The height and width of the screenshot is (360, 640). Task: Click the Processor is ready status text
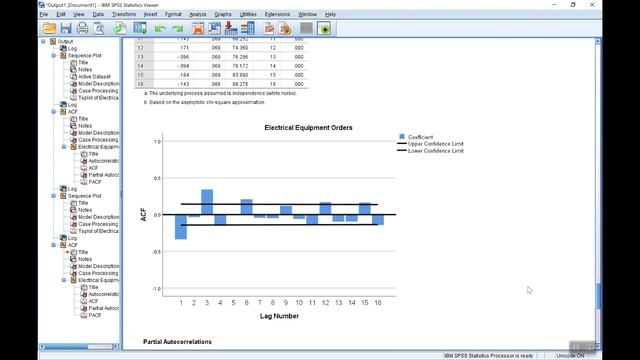click(488, 356)
